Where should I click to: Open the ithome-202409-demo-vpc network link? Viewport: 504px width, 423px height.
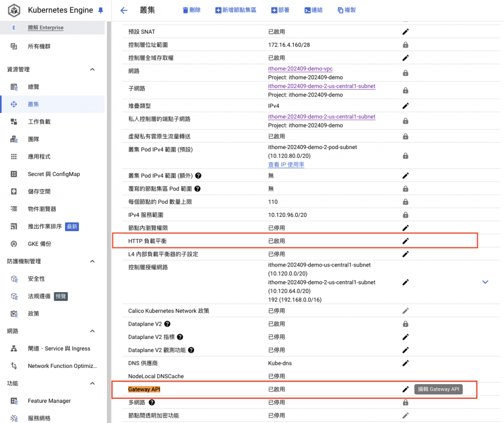coord(300,68)
